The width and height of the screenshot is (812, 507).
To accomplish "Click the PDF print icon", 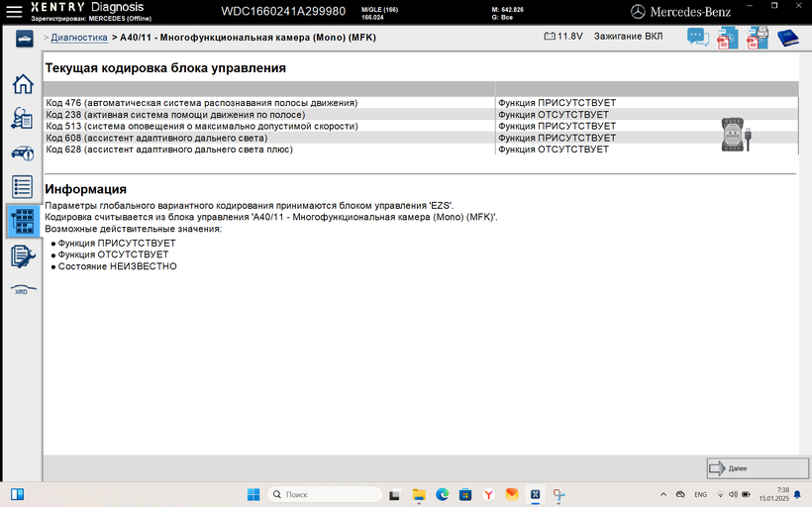I will pos(758,38).
